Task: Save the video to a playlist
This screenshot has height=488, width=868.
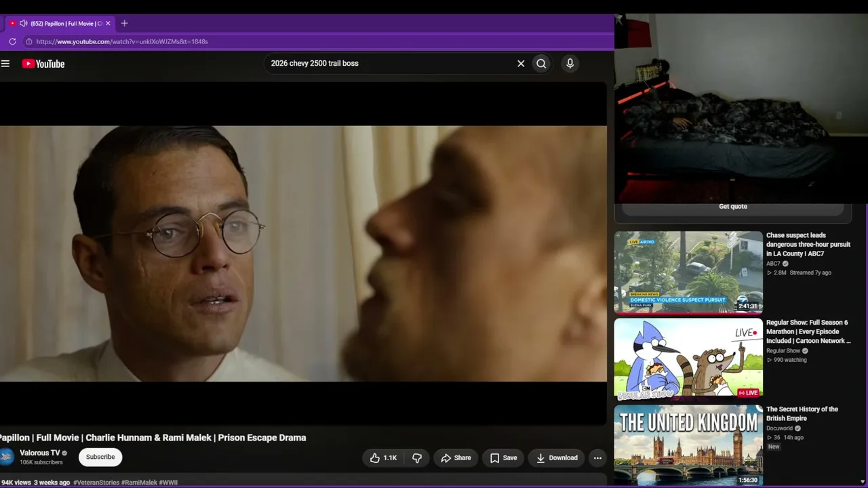Action: click(x=503, y=458)
